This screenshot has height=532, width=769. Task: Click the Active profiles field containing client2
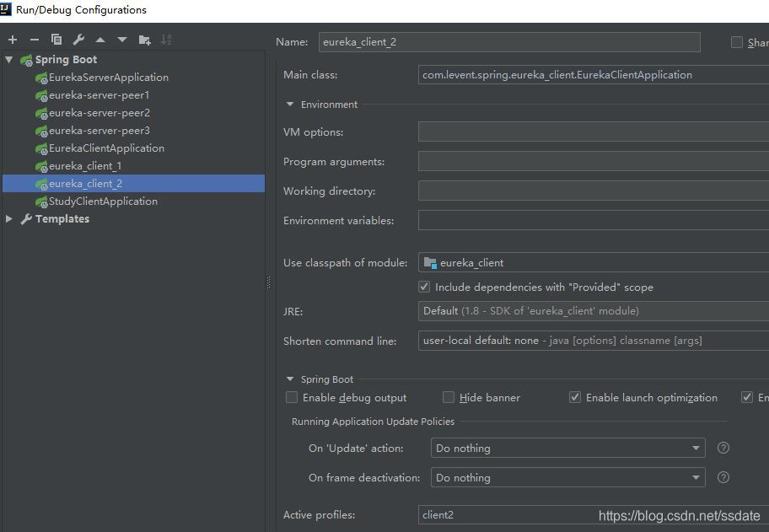pyautogui.click(x=594, y=515)
